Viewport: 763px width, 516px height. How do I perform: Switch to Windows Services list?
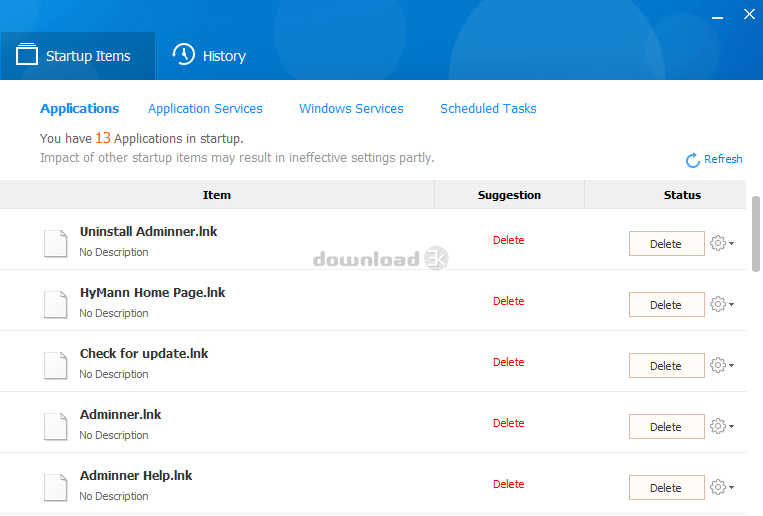[351, 109]
